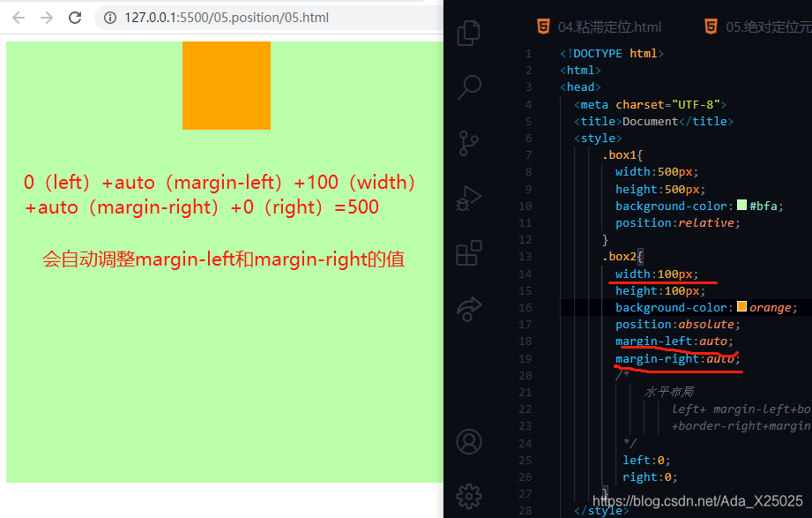Click the browser address bar URL
The width and height of the screenshot is (812, 518).
227,18
